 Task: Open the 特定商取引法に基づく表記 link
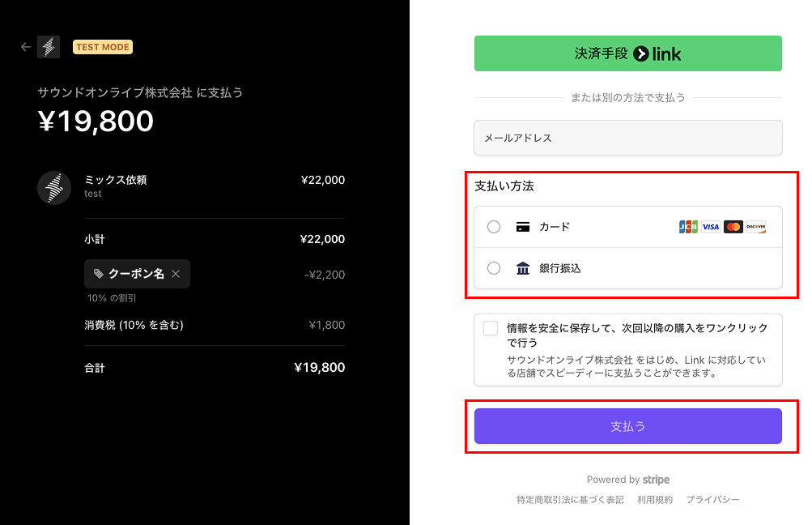coord(570,500)
